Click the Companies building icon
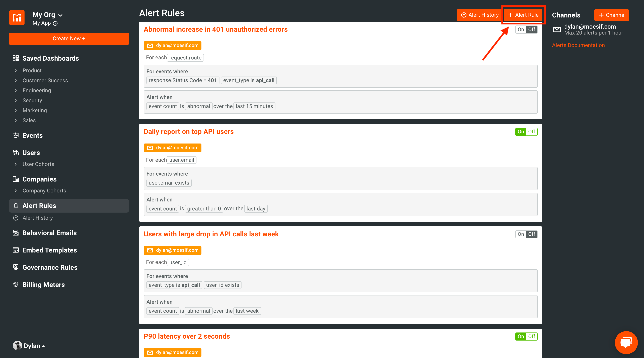644x358 pixels. [x=16, y=179]
